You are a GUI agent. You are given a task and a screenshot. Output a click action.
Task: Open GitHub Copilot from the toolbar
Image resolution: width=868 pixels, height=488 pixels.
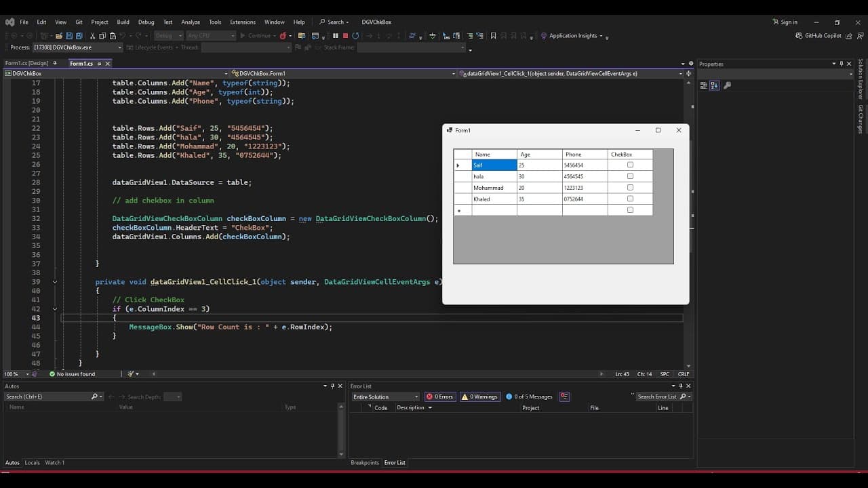point(818,35)
